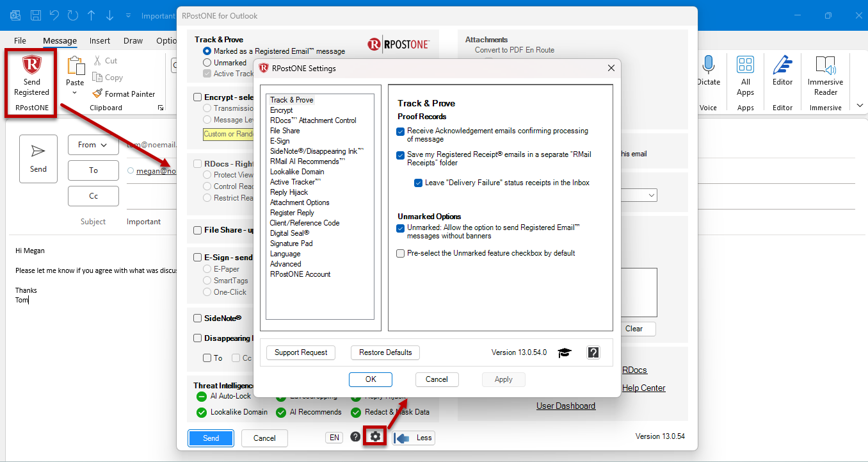Collapse the ribbon with the chevron
Image resolution: width=868 pixels, height=462 pixels.
click(859, 105)
